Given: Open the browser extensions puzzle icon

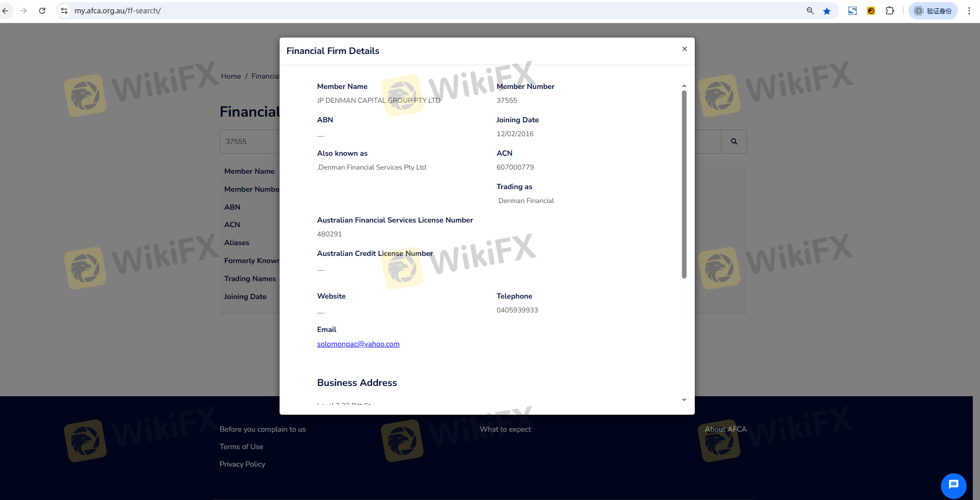Looking at the screenshot, I should click(890, 11).
